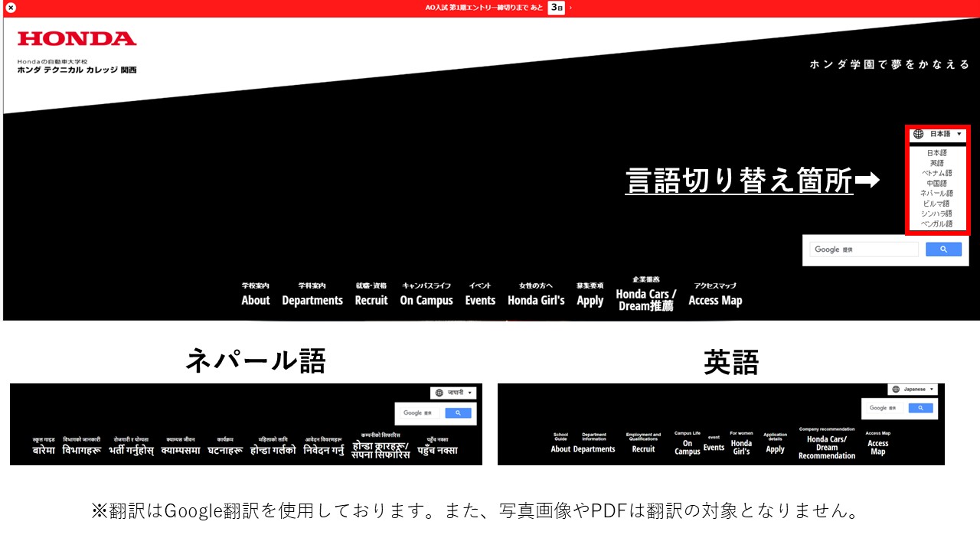Select ネパール語 from the language list
The height and width of the screenshot is (551, 980).
(x=936, y=193)
